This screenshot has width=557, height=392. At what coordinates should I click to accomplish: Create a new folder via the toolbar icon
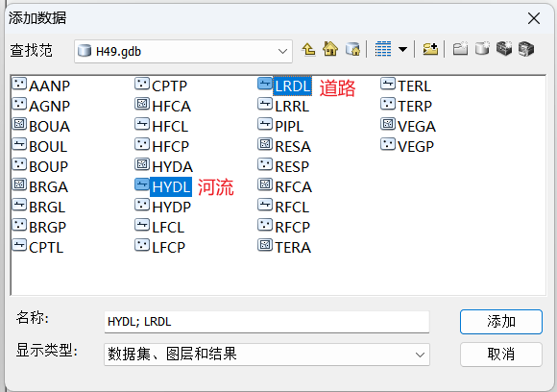tap(460, 49)
